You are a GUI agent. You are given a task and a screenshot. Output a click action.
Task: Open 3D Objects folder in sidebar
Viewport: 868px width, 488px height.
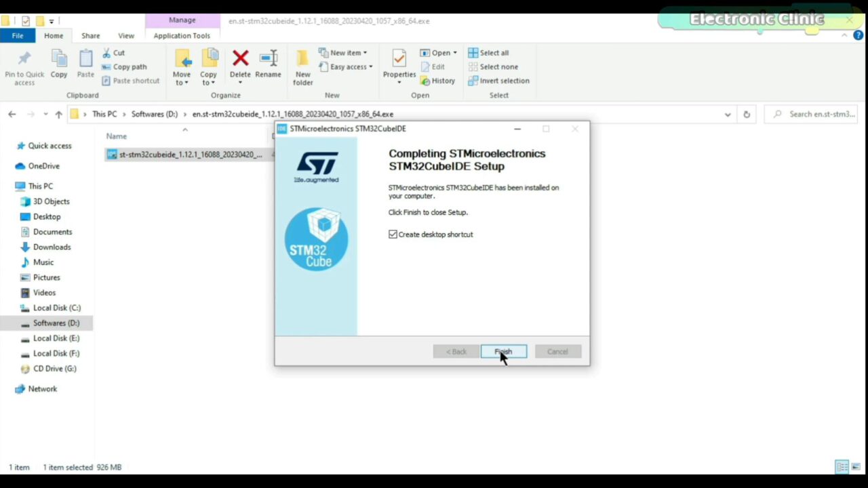pyautogui.click(x=52, y=201)
